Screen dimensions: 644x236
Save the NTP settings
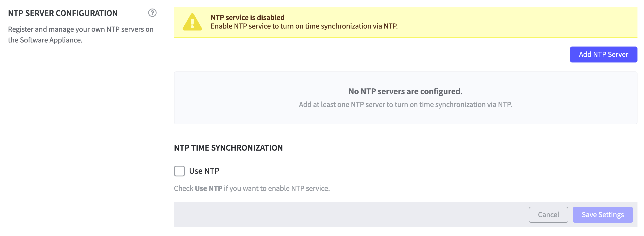coord(602,214)
